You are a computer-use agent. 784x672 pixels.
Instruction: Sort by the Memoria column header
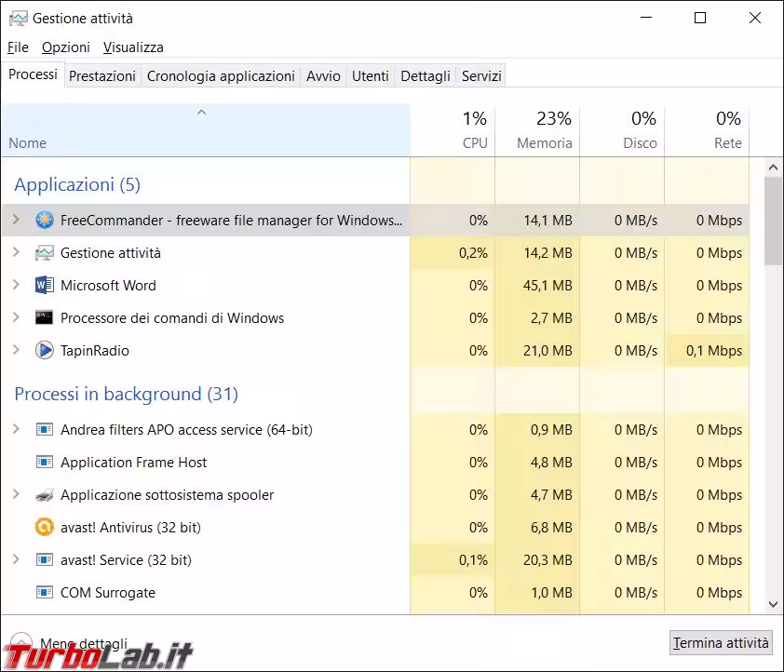click(537, 130)
